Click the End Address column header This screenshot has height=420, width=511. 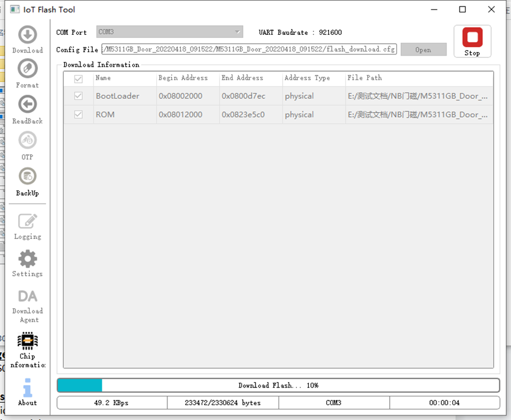tap(251, 78)
